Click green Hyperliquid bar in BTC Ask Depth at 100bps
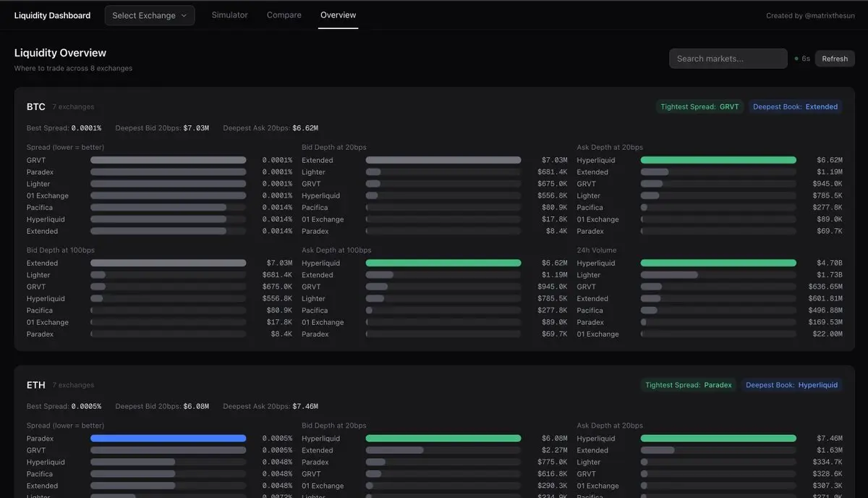Screen dimensions: 868x498 coord(443,263)
